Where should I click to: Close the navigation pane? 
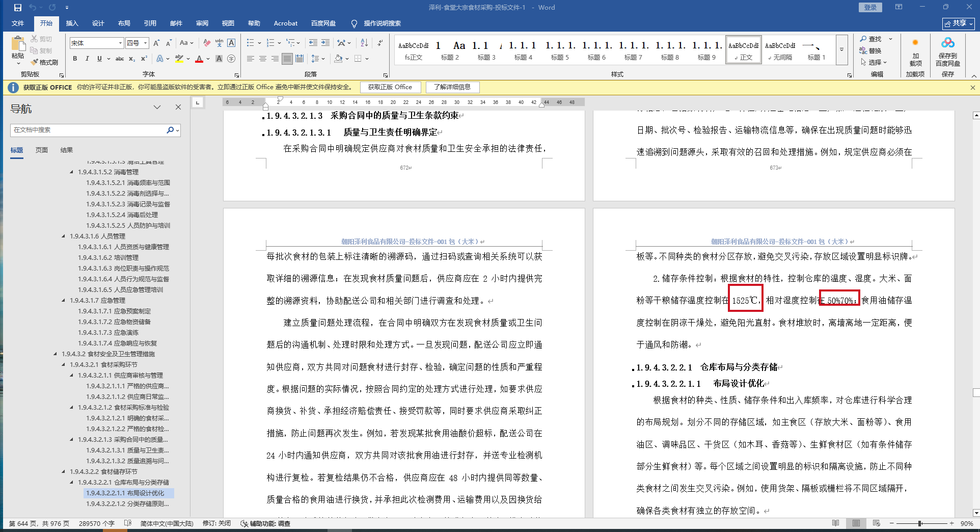pyautogui.click(x=178, y=107)
